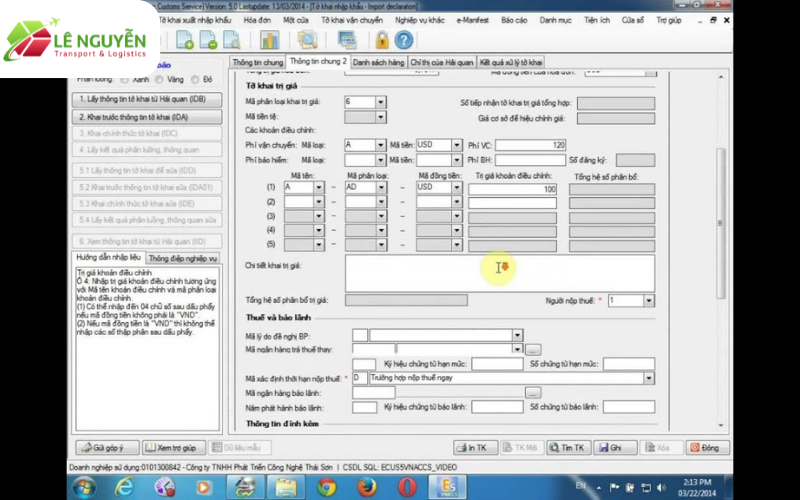Open row (2) Mã tên dropdown
Image resolution: width=800 pixels, height=500 pixels.
coord(318,202)
